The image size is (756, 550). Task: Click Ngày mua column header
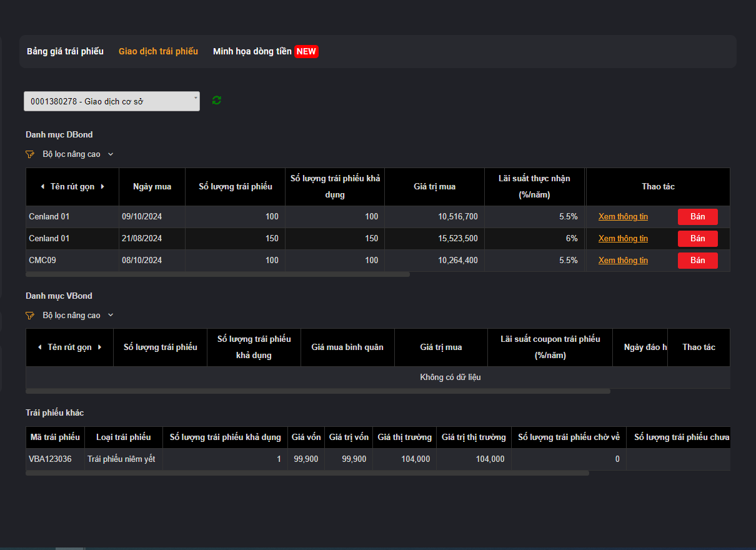point(152,187)
